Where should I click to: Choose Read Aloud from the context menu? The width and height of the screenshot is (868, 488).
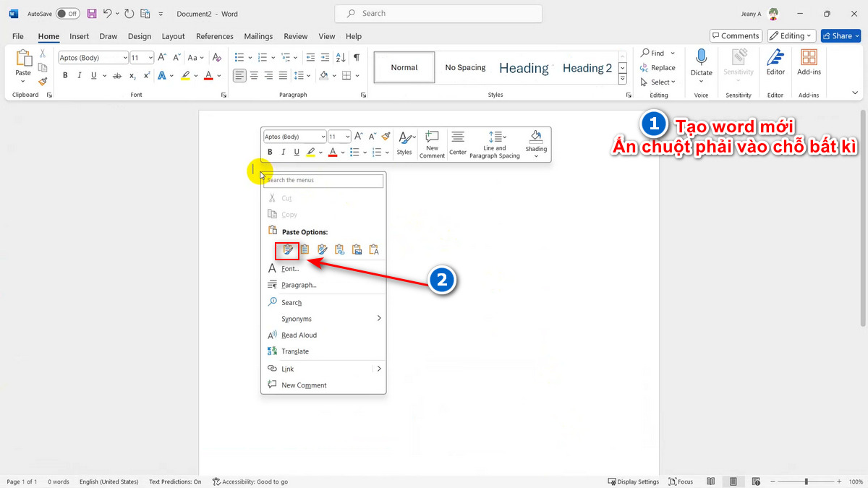click(x=299, y=335)
